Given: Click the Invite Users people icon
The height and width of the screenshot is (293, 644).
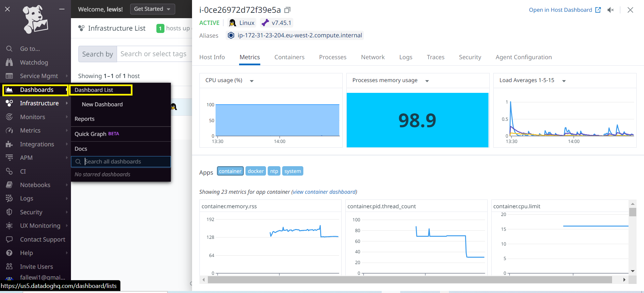Looking at the screenshot, I should coord(9,266).
